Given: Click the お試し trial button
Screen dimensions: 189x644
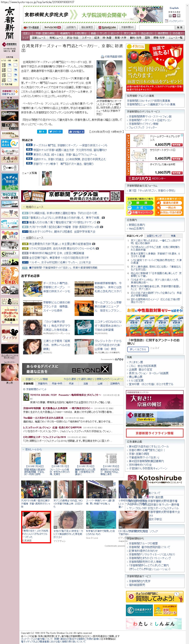Looking at the screenshot, I should click(140, 207).
